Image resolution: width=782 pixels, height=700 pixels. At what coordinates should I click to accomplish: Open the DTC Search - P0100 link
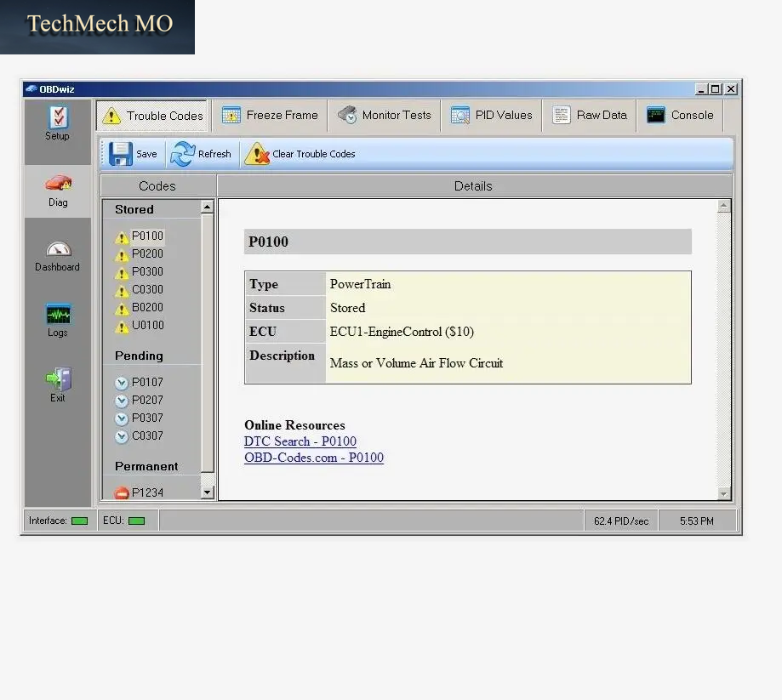point(300,441)
